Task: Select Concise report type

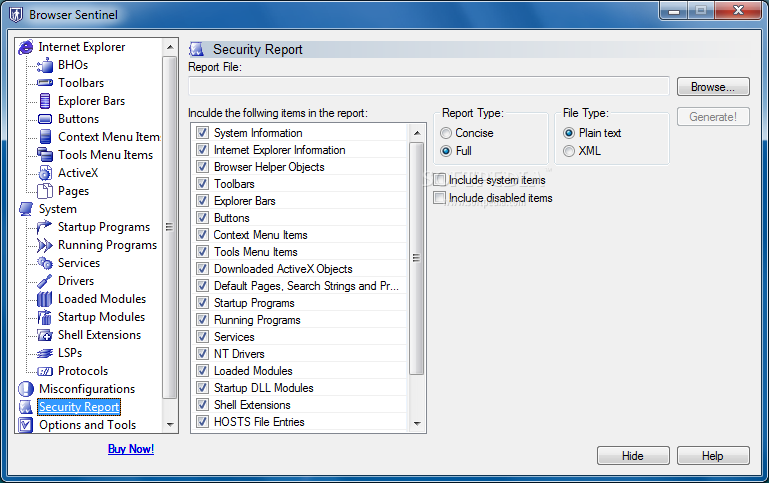Action: [x=446, y=133]
